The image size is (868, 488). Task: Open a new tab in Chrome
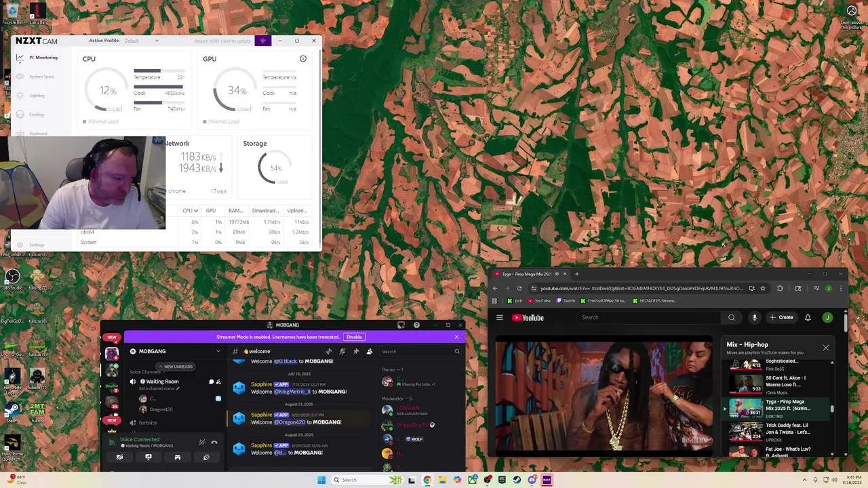576,274
